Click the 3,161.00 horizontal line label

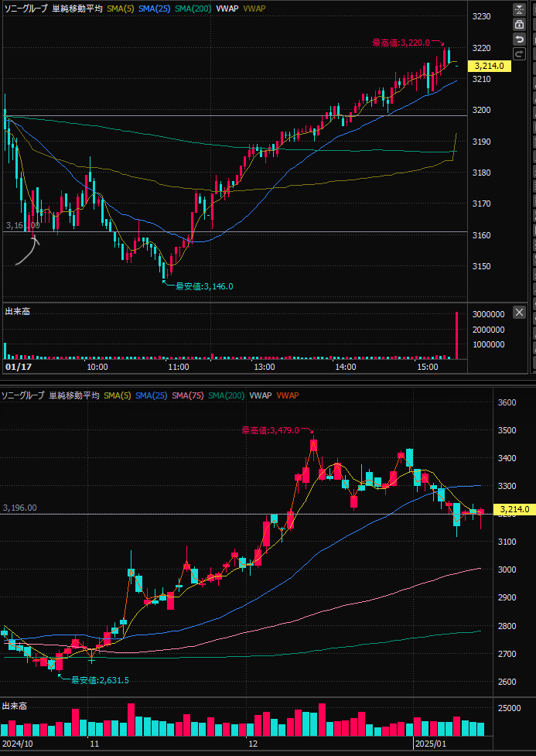coord(22,225)
